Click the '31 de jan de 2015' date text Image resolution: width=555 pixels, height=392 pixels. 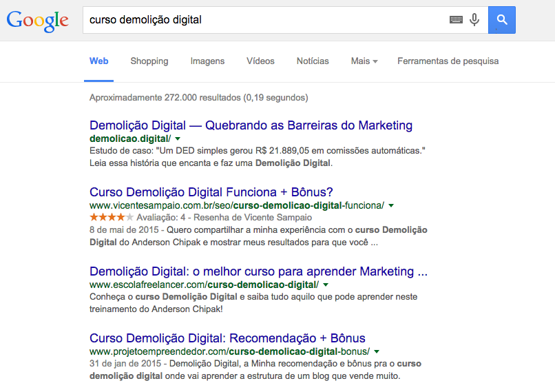tap(125, 364)
